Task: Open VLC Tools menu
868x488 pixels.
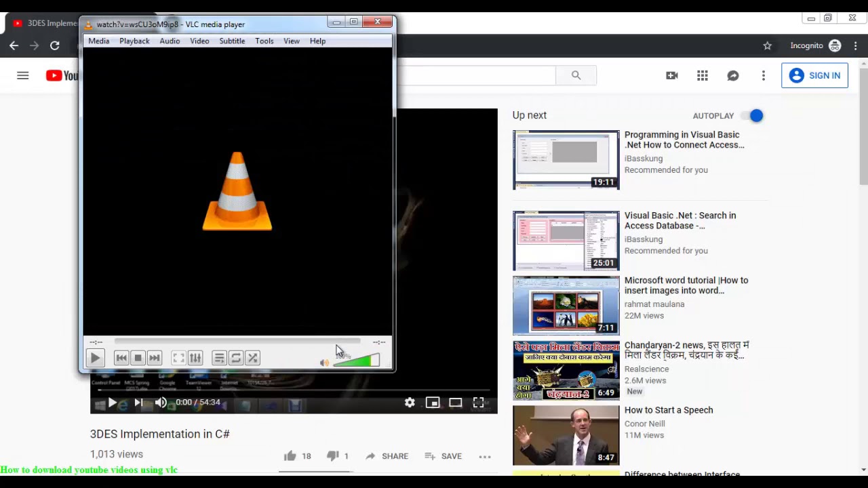Action: tap(264, 41)
